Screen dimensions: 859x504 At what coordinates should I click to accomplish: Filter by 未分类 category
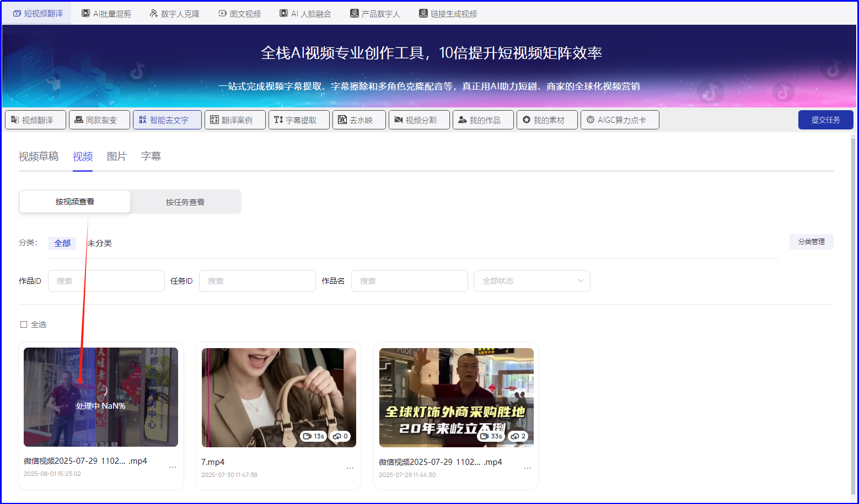tap(99, 243)
